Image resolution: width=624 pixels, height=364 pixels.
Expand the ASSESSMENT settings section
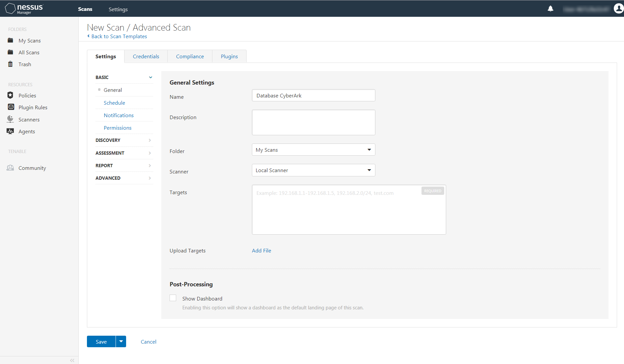124,153
